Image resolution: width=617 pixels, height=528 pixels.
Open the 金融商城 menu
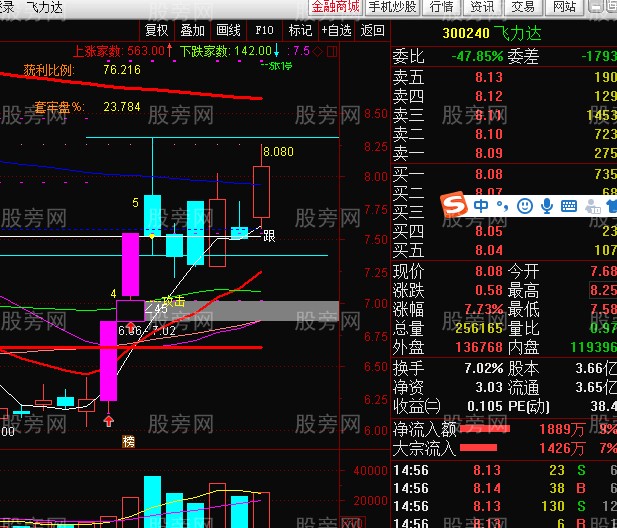(x=335, y=7)
